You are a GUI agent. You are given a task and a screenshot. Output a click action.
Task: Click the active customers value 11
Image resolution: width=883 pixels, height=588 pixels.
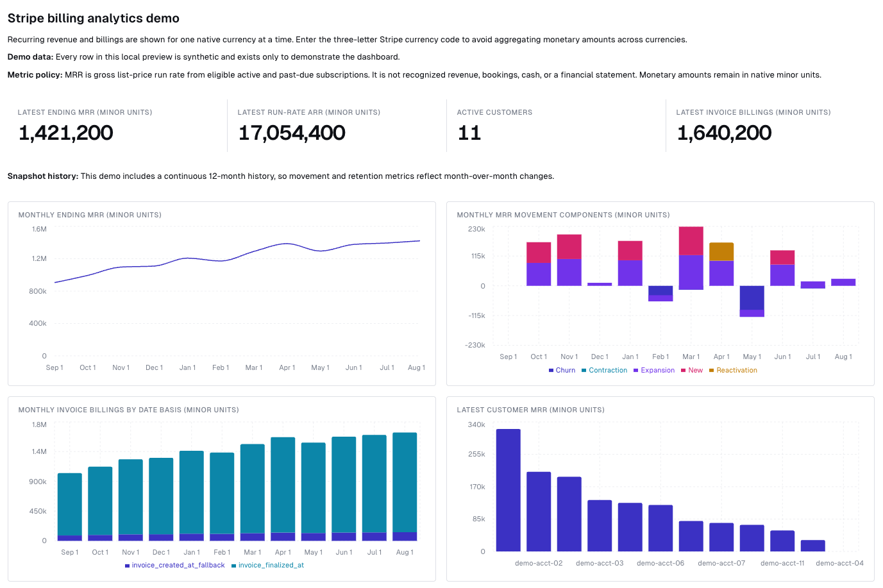pos(469,133)
